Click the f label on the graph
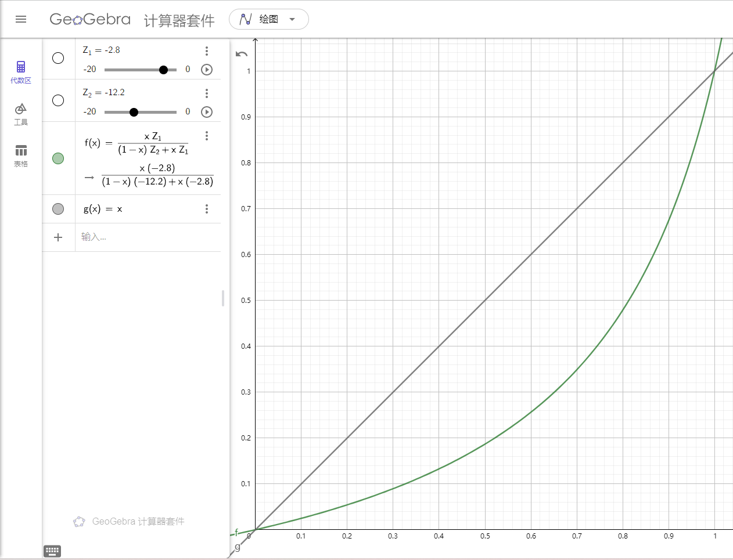The height and width of the screenshot is (560, 733). (236, 532)
